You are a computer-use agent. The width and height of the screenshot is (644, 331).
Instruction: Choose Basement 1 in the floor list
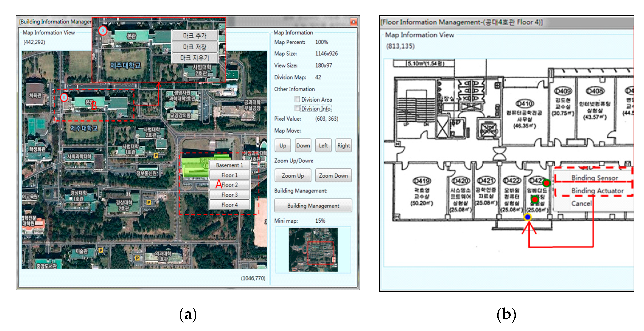coord(229,165)
